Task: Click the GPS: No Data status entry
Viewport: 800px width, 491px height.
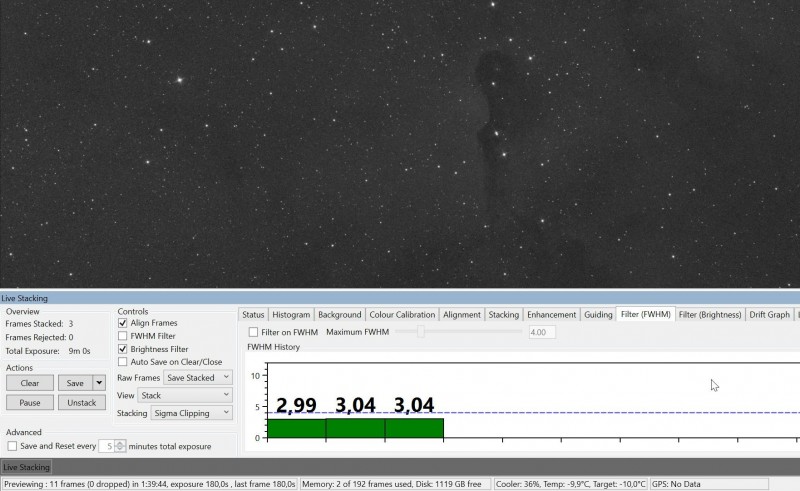Action: (x=709, y=484)
